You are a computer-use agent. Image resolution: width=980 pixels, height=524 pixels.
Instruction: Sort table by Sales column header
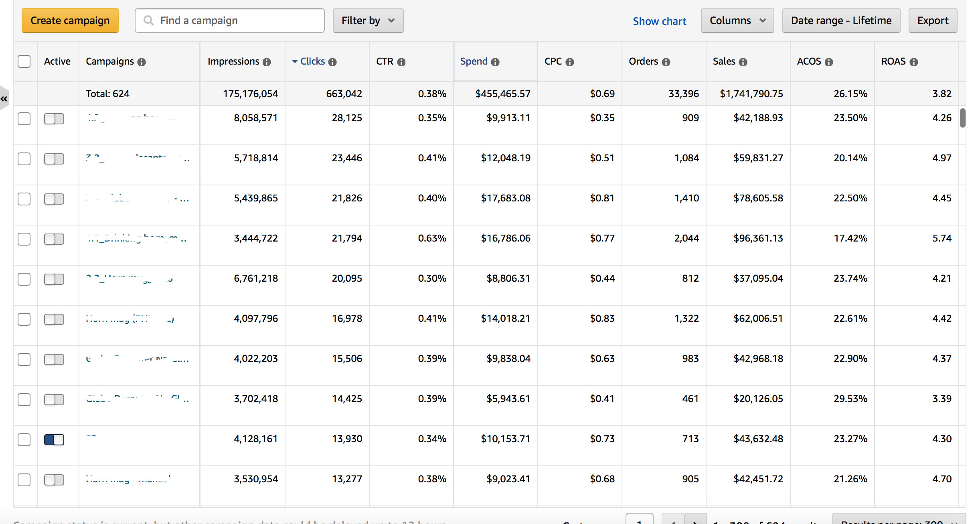click(x=724, y=61)
